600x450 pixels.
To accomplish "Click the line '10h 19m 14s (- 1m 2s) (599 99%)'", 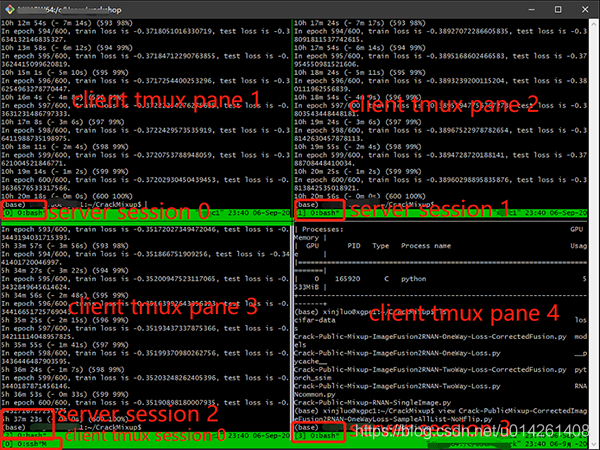I will tap(65, 172).
